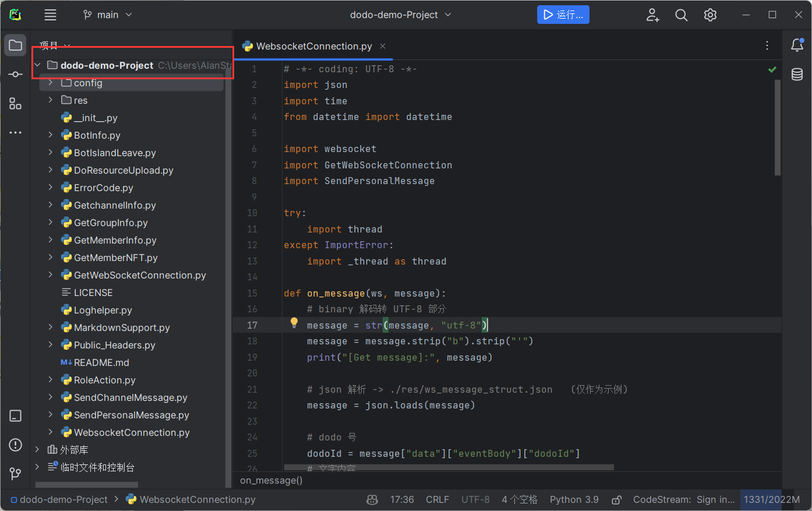The image size is (812, 511).
Task: Click the Python 3.9 interpreter in the status bar
Action: (x=574, y=500)
